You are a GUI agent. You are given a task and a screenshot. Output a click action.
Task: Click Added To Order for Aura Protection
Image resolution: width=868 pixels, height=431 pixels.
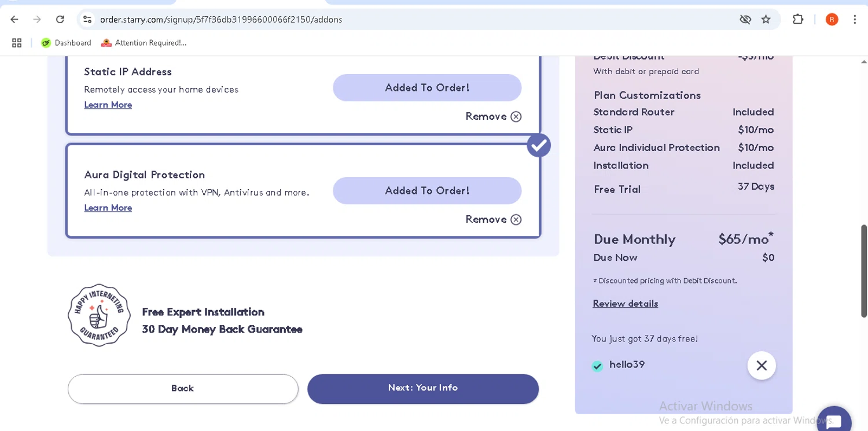[x=427, y=191]
